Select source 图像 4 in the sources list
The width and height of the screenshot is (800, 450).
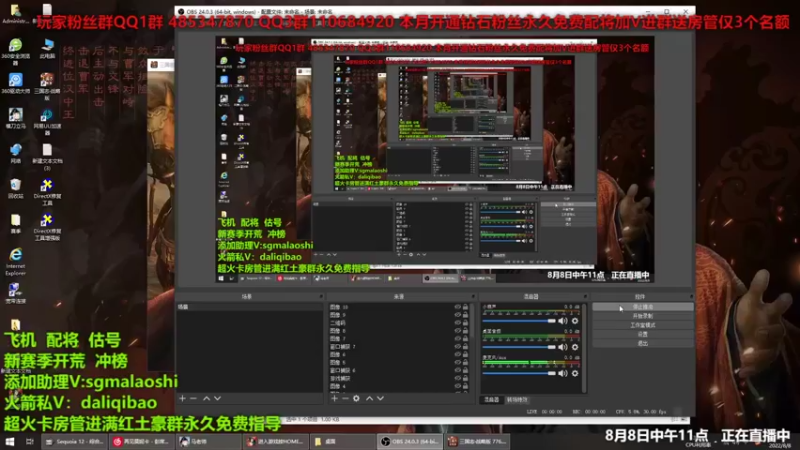[399, 386]
